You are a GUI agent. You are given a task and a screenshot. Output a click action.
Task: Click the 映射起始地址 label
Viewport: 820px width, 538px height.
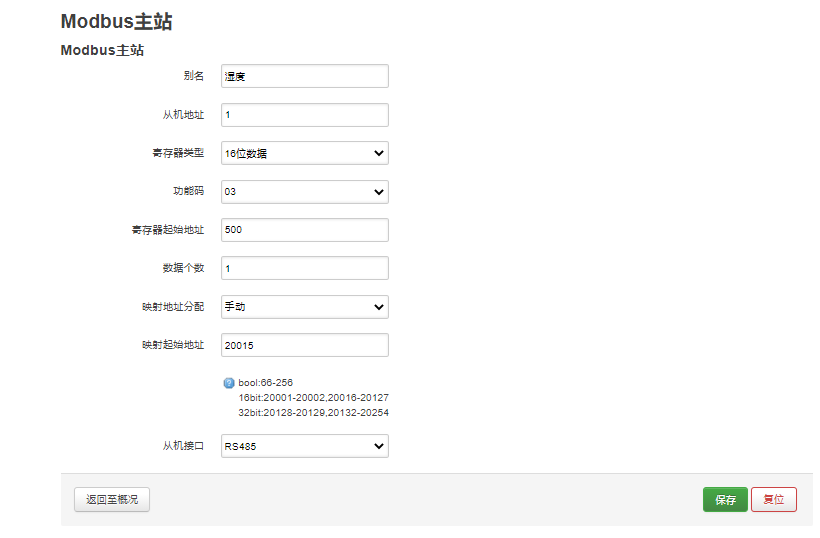[173, 345]
